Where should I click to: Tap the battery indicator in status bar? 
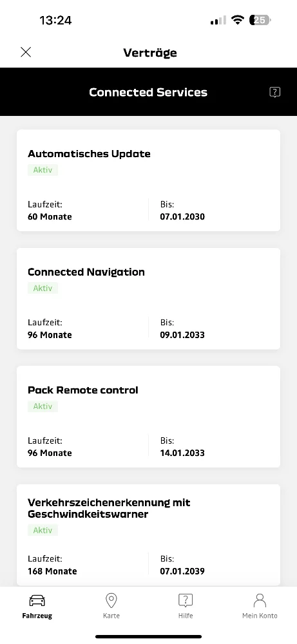pos(260,20)
